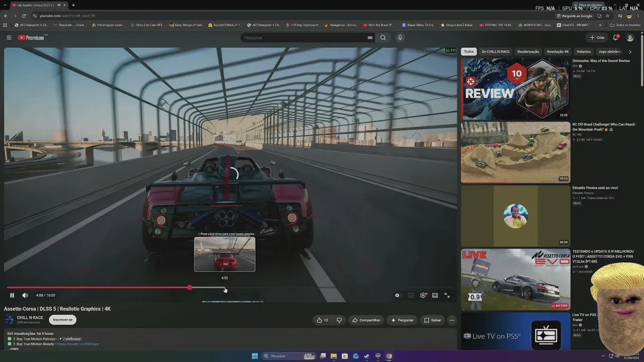Subscribe with Inscrever-se button
The width and height of the screenshot is (644, 362).
[63, 320]
